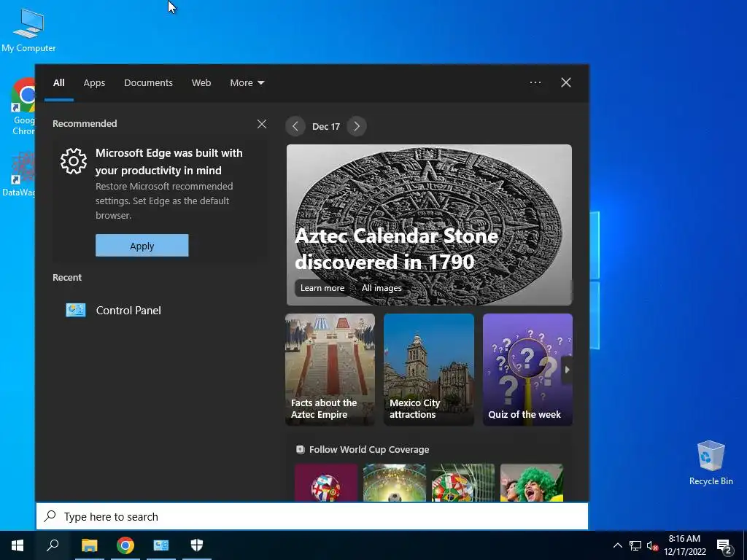Show hidden system tray icons
747x560 pixels.
[x=617, y=545]
